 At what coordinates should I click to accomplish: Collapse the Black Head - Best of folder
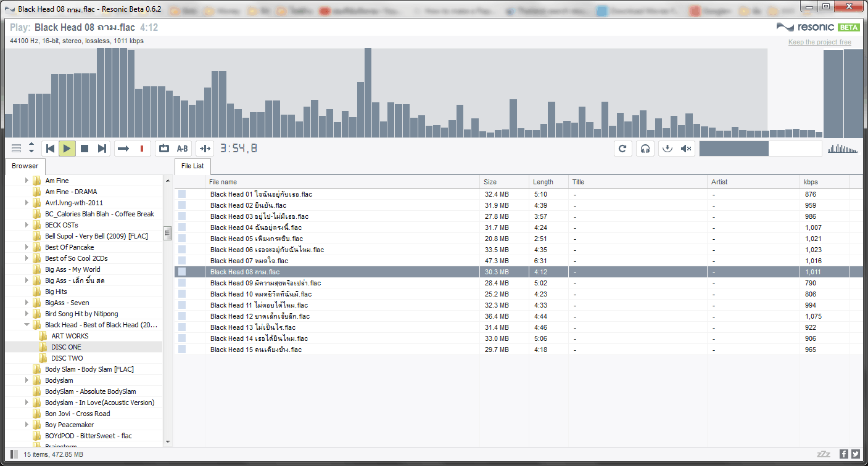[x=27, y=325]
